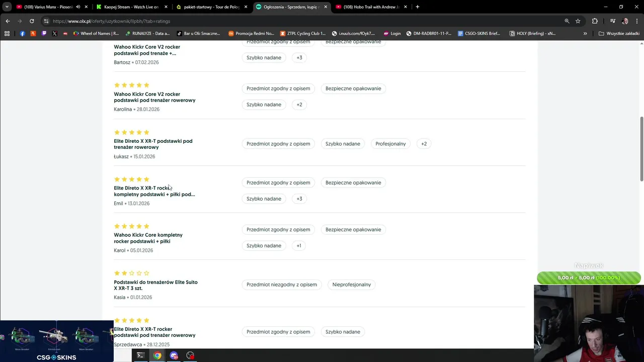This screenshot has height=362, width=644.
Task: Open the Twitch bookmark icon
Action: pos(44,33)
